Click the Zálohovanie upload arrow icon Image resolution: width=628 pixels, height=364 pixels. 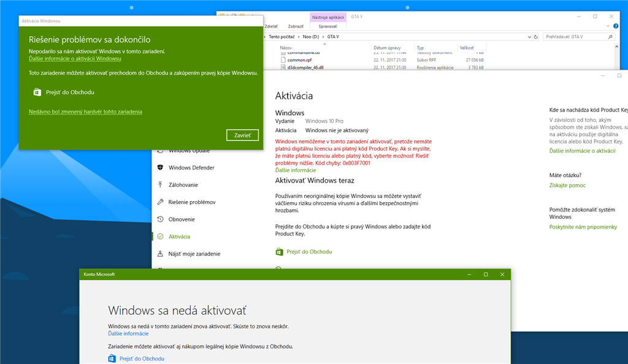click(x=160, y=184)
